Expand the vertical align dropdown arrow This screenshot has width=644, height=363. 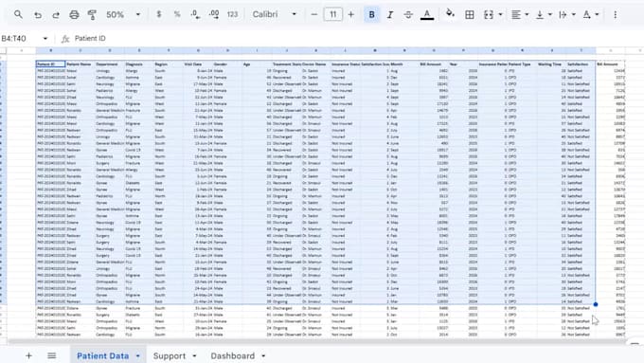click(x=550, y=15)
